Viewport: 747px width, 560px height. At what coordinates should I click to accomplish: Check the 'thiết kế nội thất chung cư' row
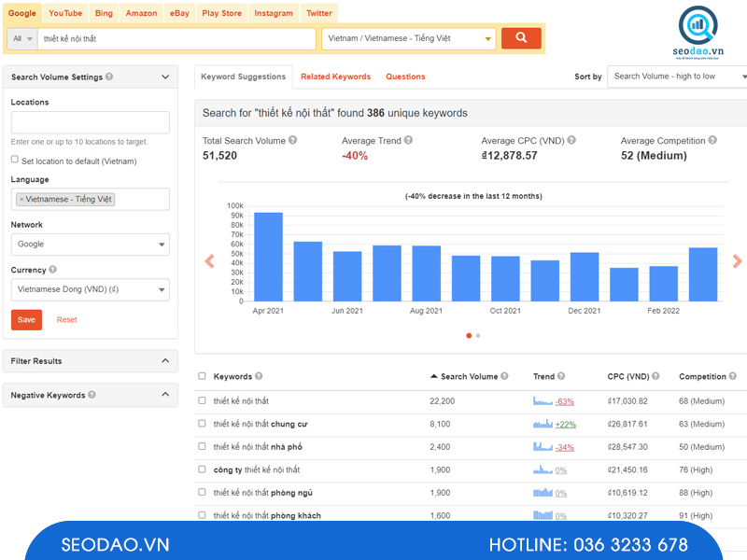(202, 424)
